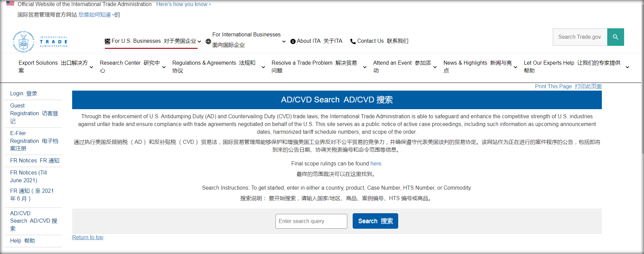This screenshot has width=644, height=254.
Task: Select For U.S. Businesses nav item
Action: click(154, 41)
